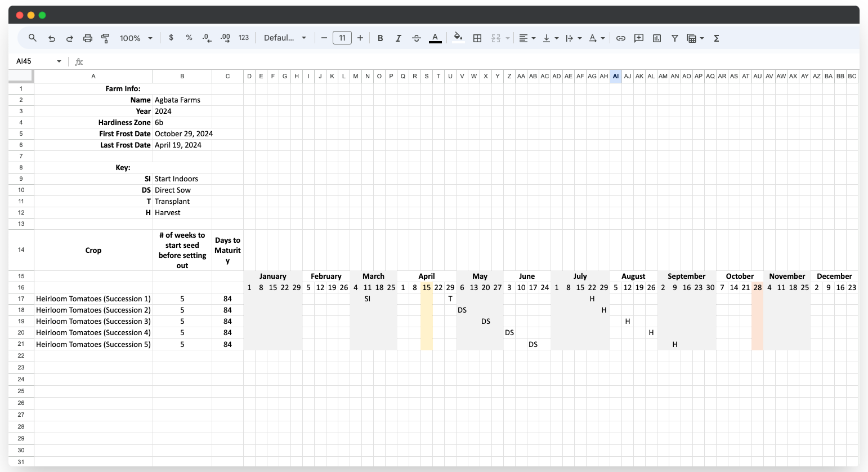Open the fill color picker

(x=458, y=38)
